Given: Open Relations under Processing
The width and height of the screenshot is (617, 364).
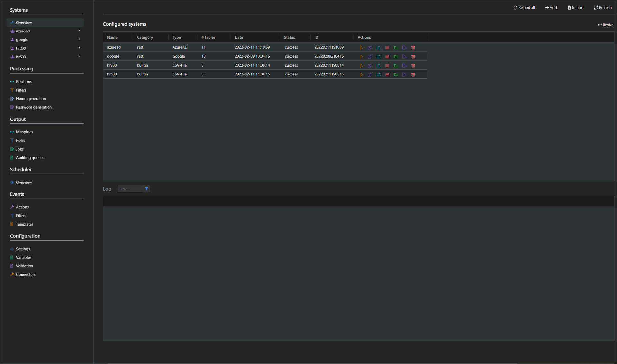Looking at the screenshot, I should tap(24, 82).
